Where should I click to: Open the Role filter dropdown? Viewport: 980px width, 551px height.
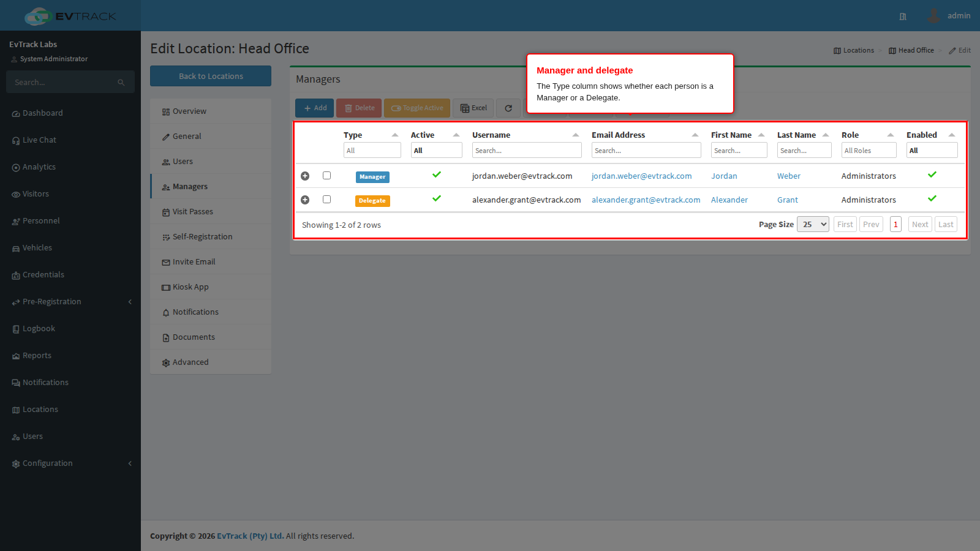pyautogui.click(x=869, y=151)
